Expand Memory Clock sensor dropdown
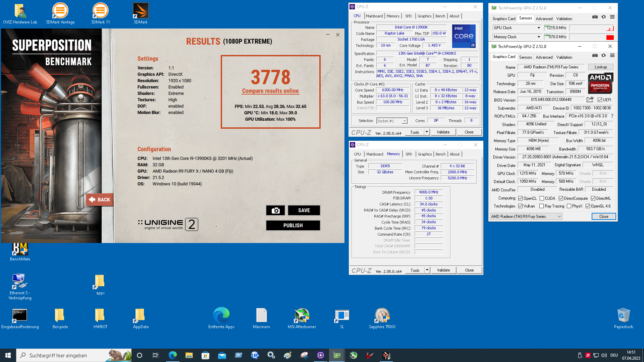 click(539, 37)
